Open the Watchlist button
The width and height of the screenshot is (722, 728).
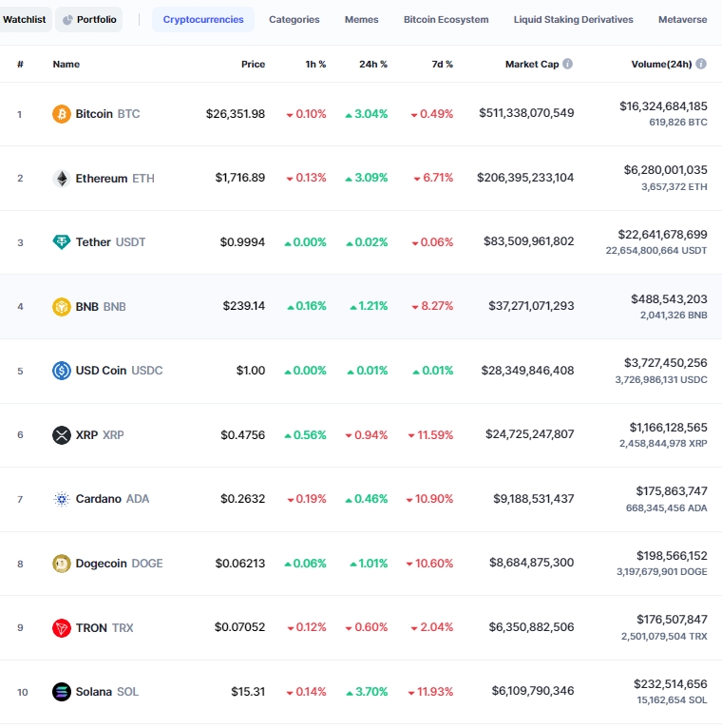tap(25, 19)
